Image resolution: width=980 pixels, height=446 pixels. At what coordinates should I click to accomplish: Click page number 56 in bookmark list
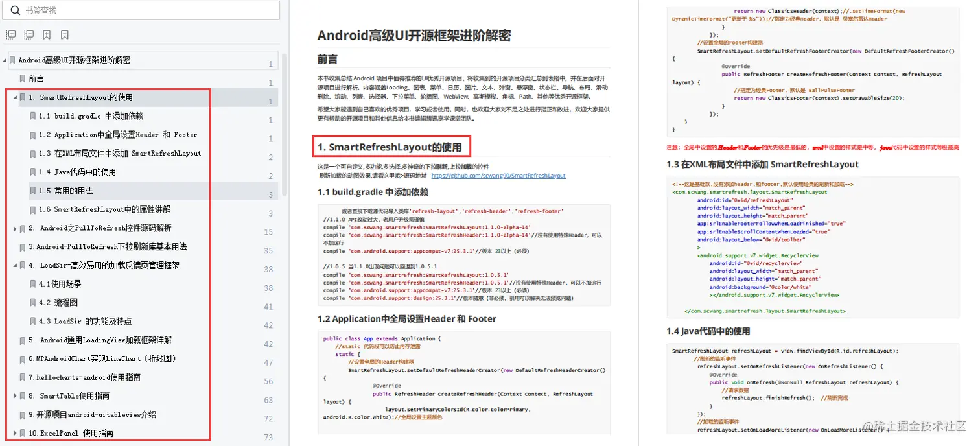268,382
